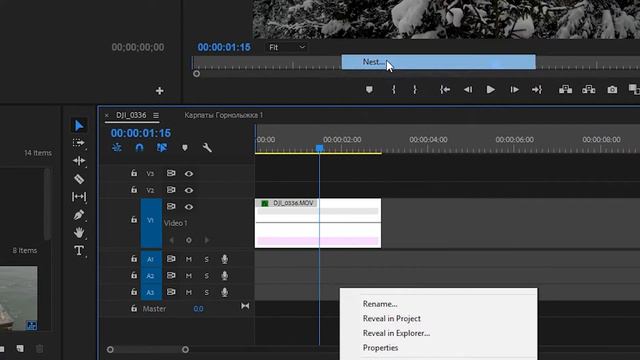
Task: Choose Nest... in context menu
Action: tap(438, 62)
